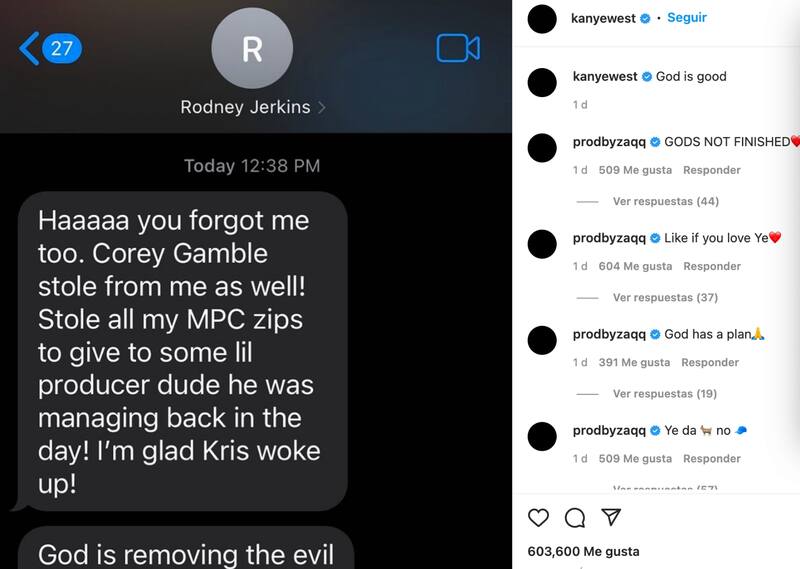The width and height of the screenshot is (800, 569).
Task: Like the post with the heart icon
Action: click(x=538, y=517)
